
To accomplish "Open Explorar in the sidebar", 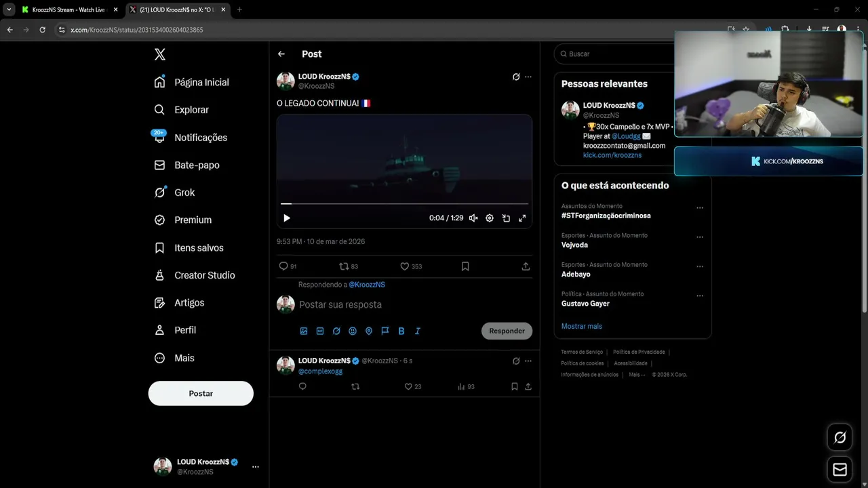I will [x=181, y=110].
